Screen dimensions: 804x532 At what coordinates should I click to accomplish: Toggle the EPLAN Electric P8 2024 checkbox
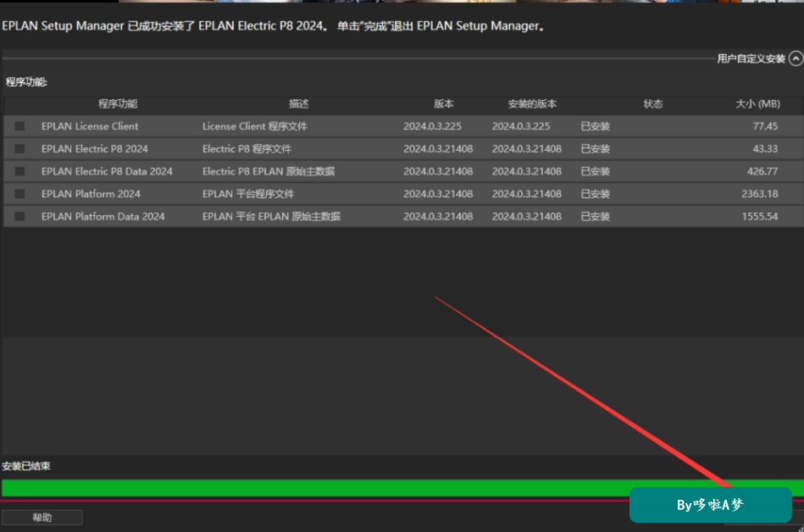point(19,148)
